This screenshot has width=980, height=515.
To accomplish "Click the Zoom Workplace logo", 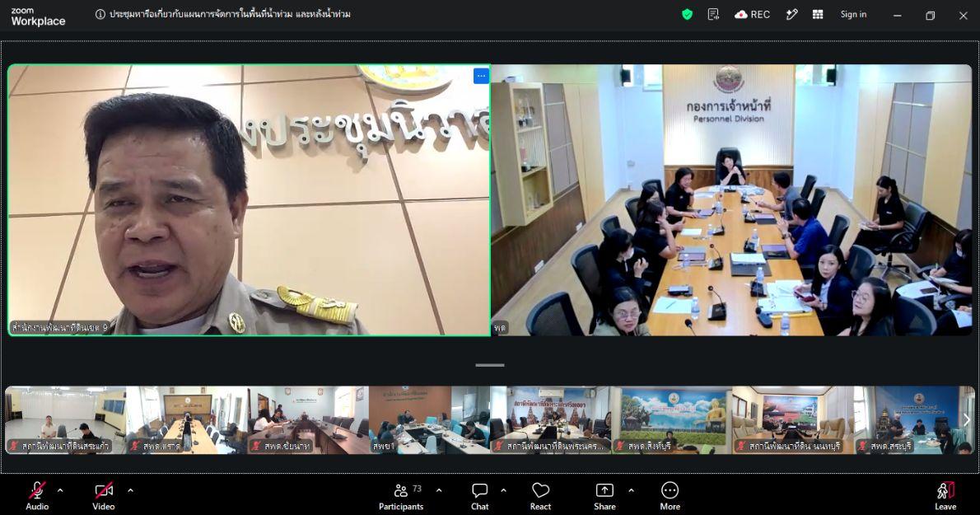I will point(38,16).
